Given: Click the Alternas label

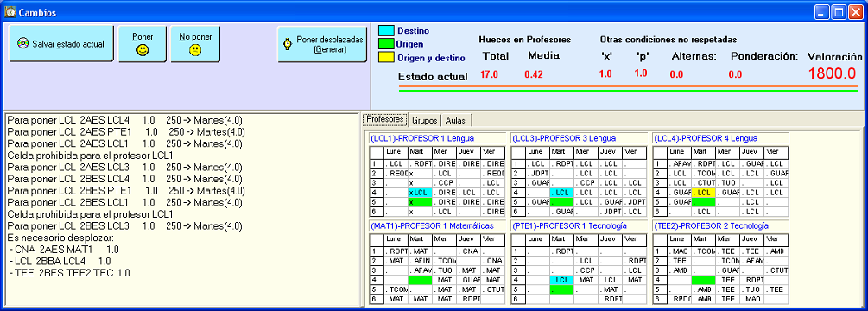Looking at the screenshot, I should pyautogui.click(x=694, y=56).
